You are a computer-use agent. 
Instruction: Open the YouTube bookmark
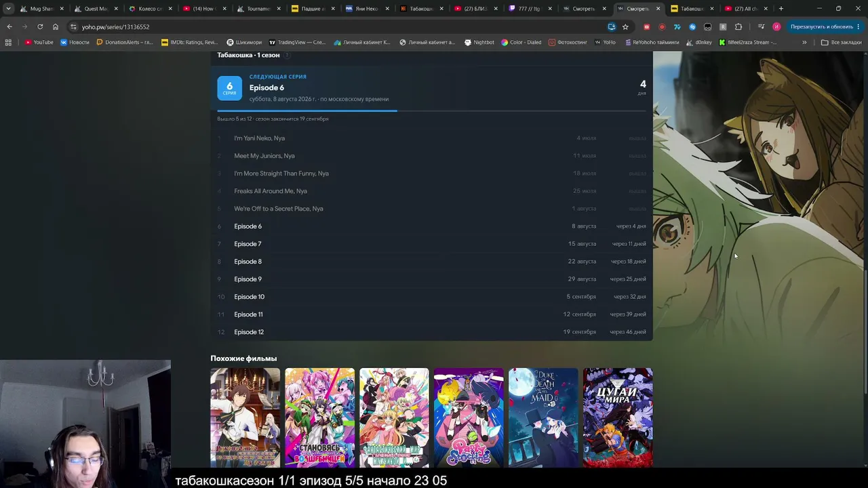click(39, 42)
